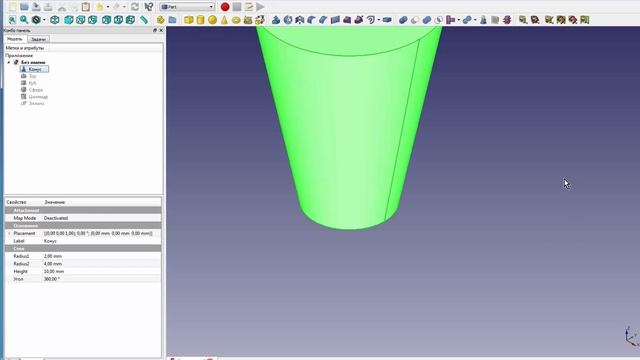Measure linear tool icon
640x360 pixels.
coord(523,20)
